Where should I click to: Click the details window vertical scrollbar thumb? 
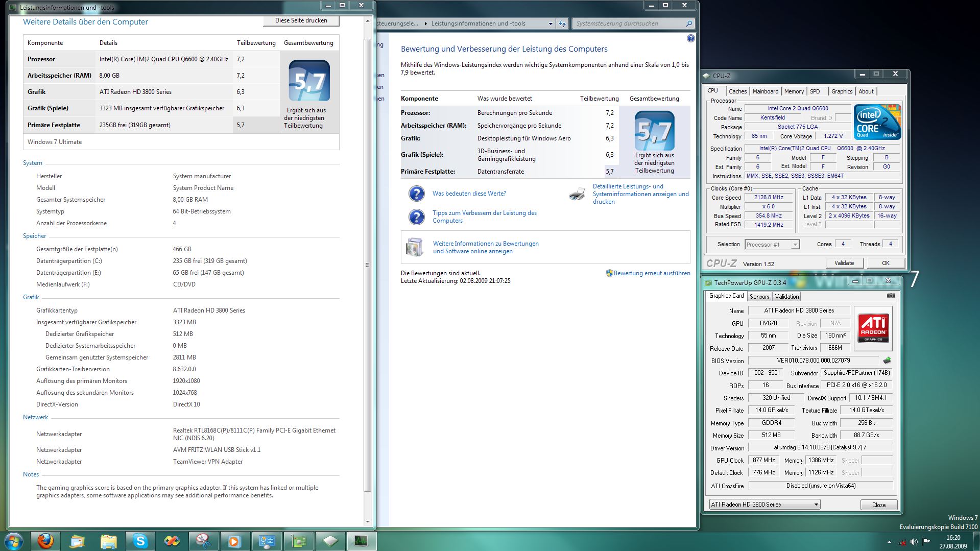pos(368,265)
